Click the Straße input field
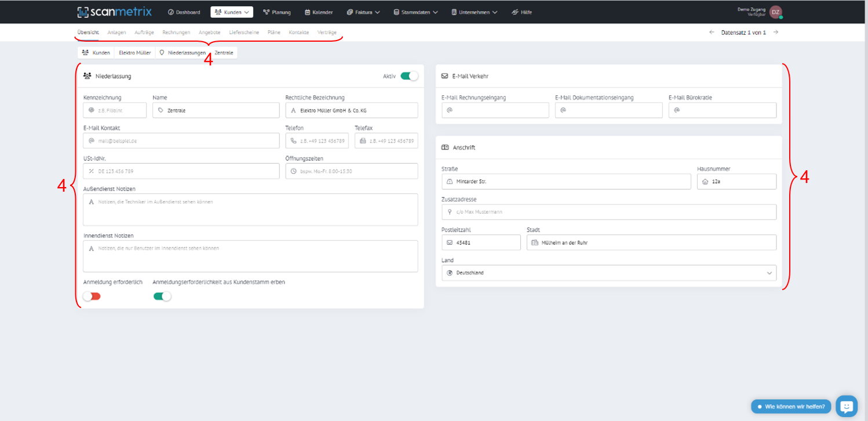 click(566, 181)
